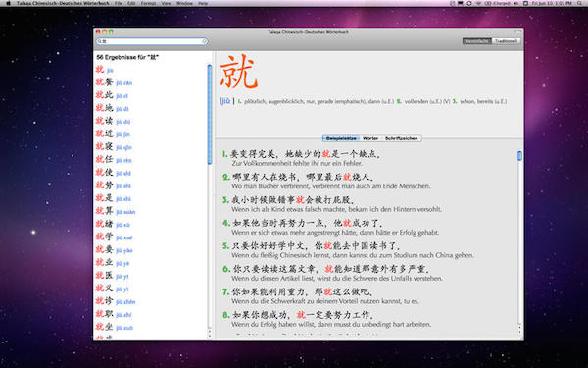
Task: Click example 8 'Wenn du Erfolg haben willst…'
Action: tap(331, 324)
